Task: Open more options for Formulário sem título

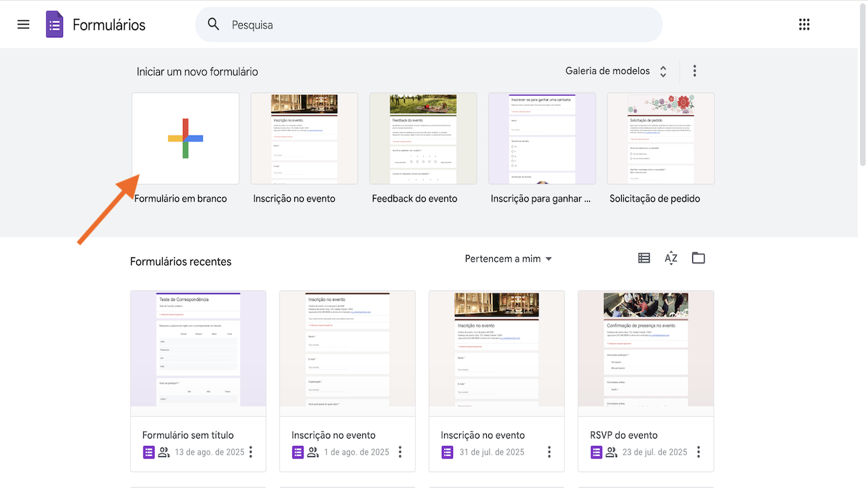Action: pyautogui.click(x=251, y=452)
